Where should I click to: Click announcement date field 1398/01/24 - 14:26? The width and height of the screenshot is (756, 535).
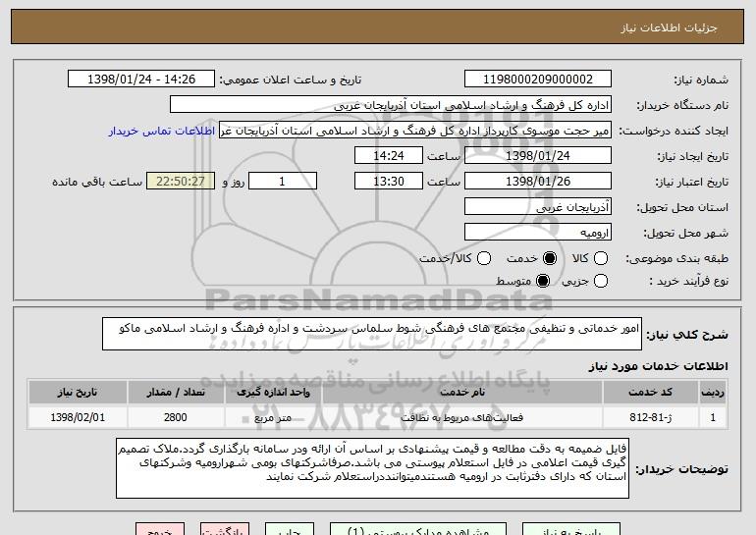(141, 80)
